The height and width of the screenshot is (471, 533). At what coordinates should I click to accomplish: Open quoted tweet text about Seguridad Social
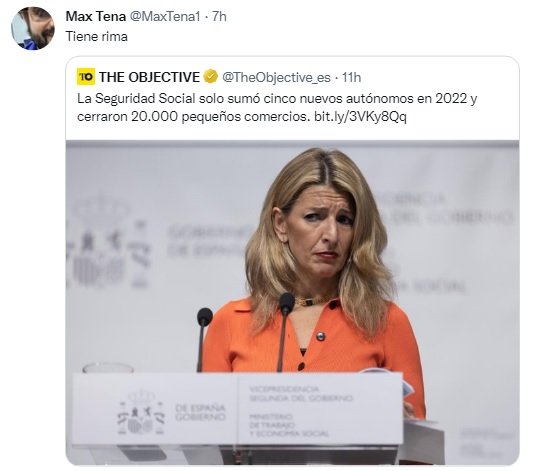click(x=277, y=107)
